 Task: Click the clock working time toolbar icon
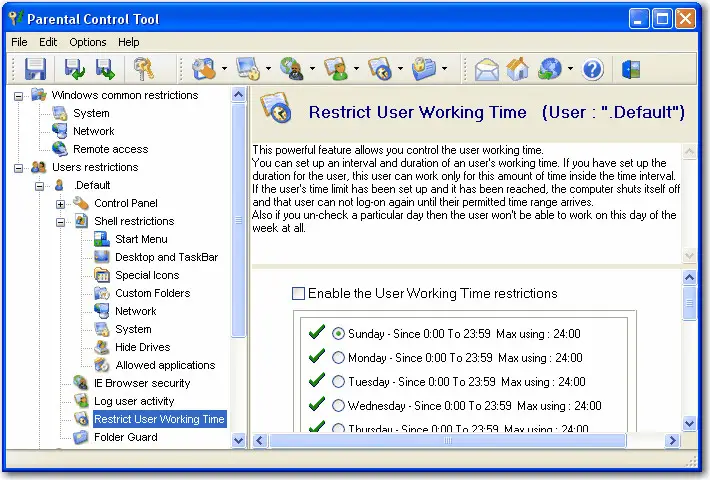pos(379,69)
